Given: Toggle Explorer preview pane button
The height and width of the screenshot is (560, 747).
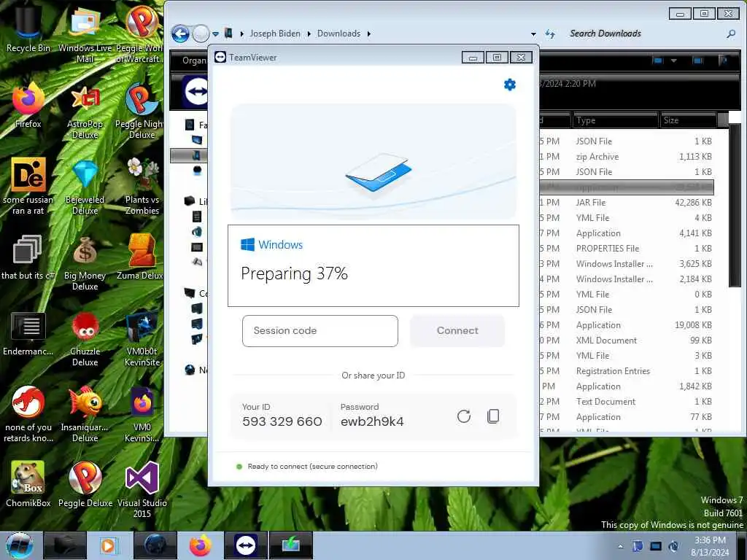Looking at the screenshot, I should point(698,61).
